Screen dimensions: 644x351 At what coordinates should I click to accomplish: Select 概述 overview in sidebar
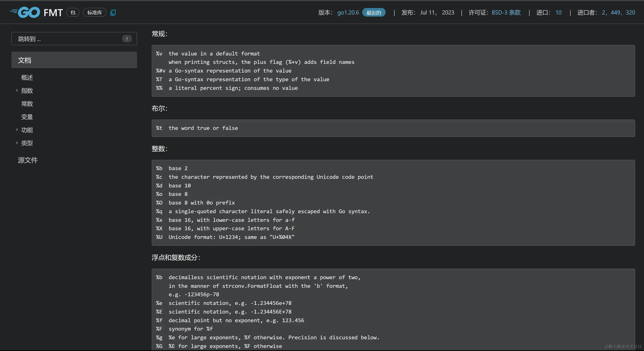click(x=27, y=77)
